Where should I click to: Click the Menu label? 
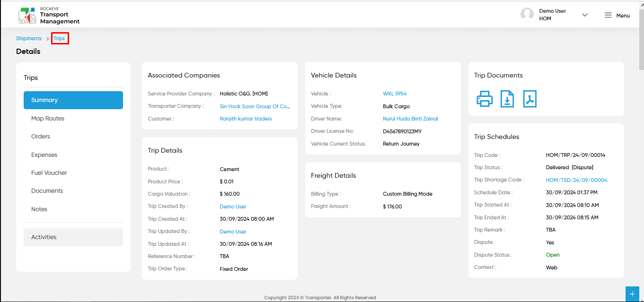623,16
